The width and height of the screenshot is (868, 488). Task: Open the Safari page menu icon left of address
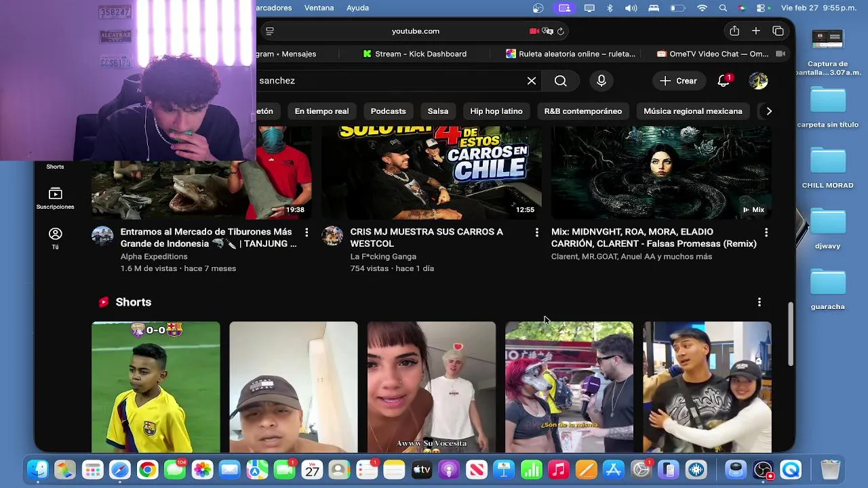click(270, 31)
